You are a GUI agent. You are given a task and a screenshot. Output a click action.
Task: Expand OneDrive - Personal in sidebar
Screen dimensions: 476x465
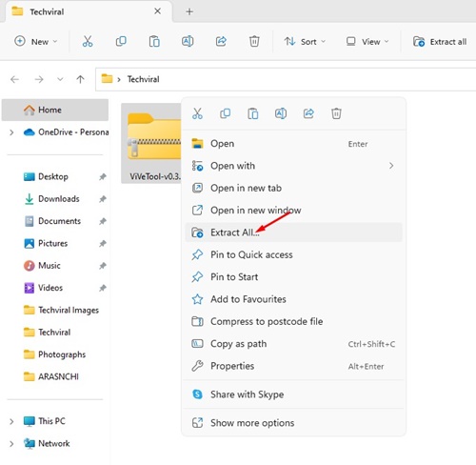click(11, 132)
